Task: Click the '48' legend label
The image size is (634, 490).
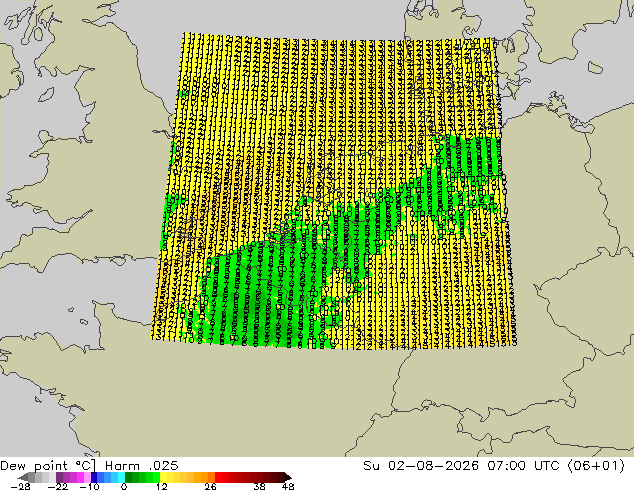Action: click(288, 486)
